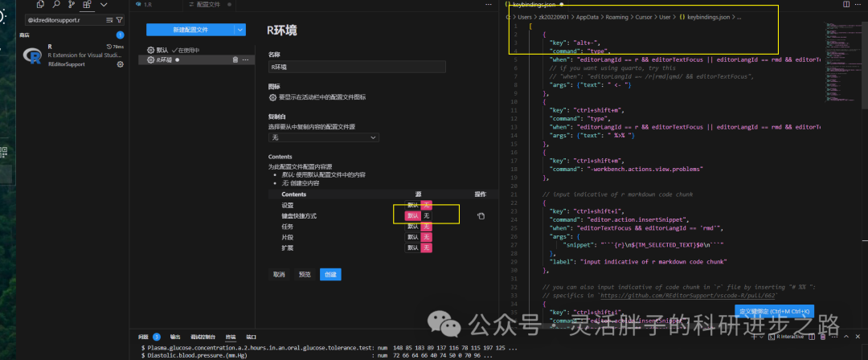Clear extension search results icon
Screen dimensions: 868x360
(x=109, y=20)
